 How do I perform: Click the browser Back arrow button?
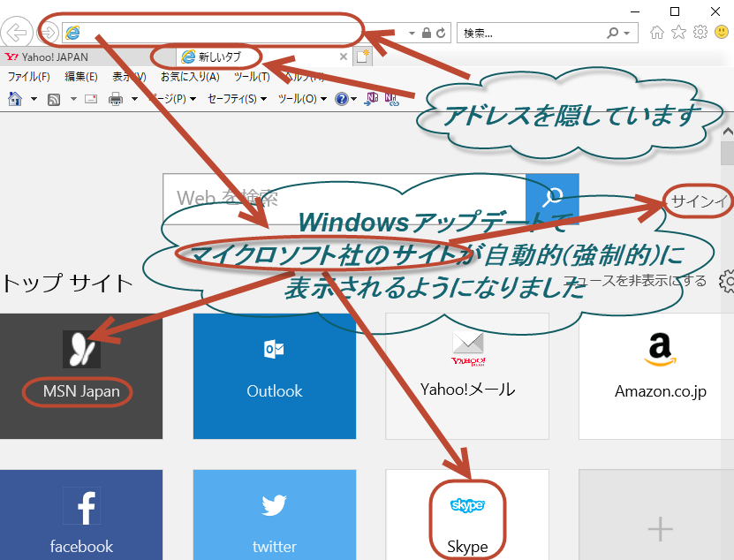pos(17,33)
